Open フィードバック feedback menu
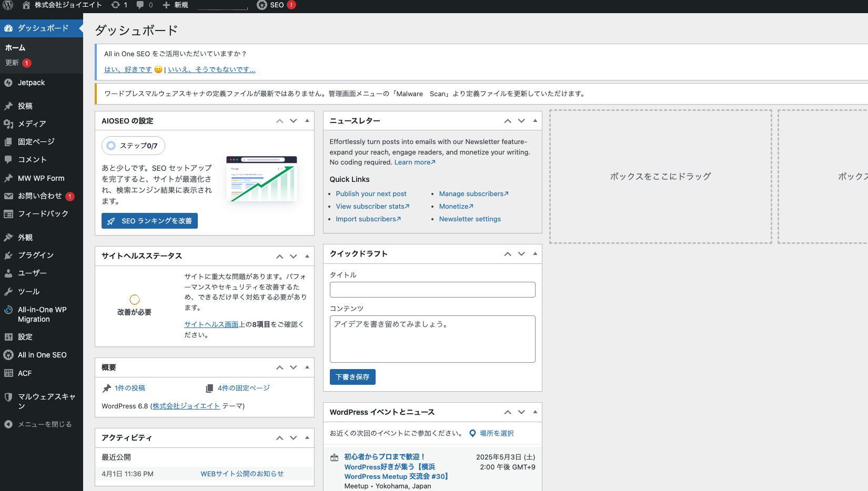868x491 pixels. click(42, 214)
